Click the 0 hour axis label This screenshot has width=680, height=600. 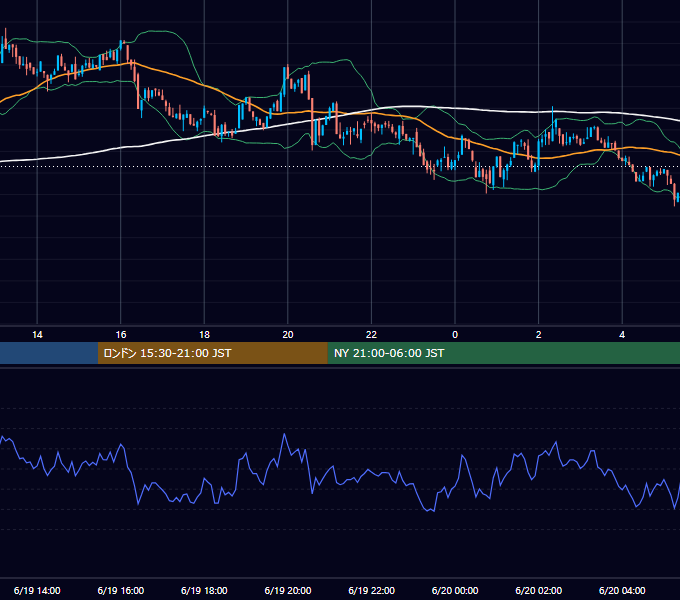[455, 335]
